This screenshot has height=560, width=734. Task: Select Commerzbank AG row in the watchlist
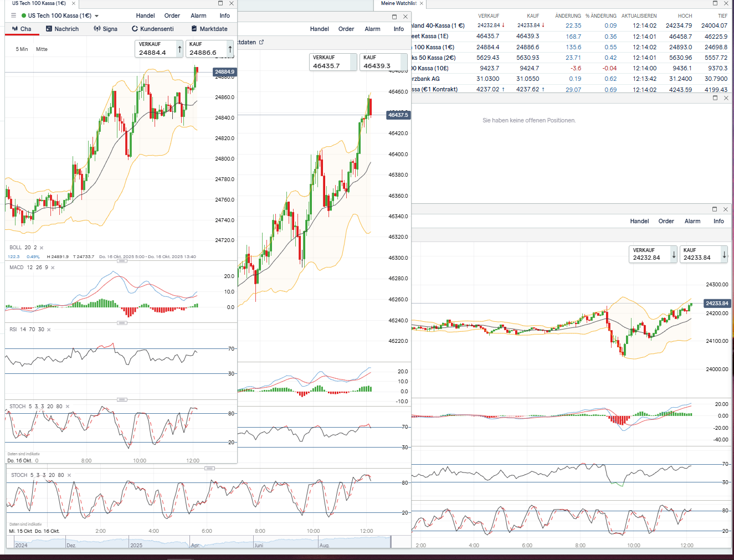(x=425, y=79)
